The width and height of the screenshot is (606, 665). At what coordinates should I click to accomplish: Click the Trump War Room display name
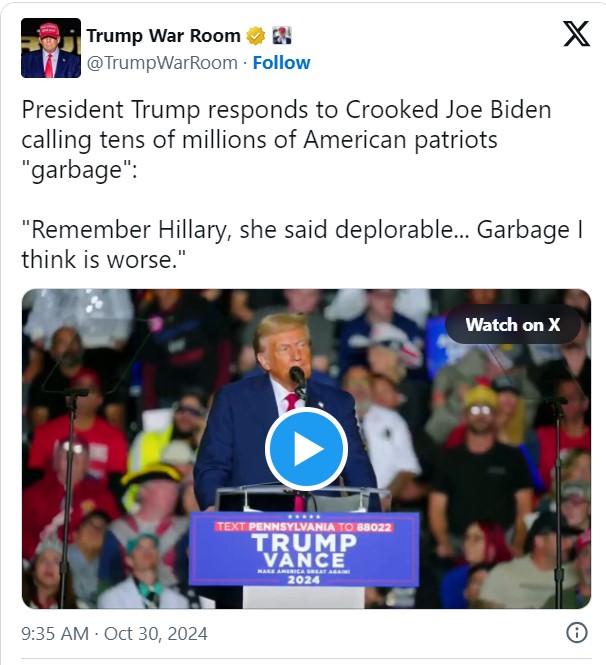164,36
